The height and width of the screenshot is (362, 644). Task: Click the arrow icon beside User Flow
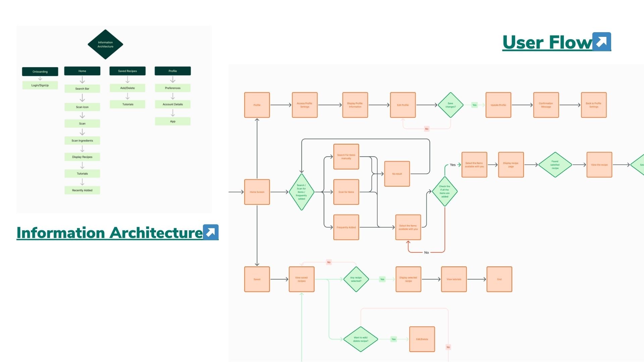(601, 42)
